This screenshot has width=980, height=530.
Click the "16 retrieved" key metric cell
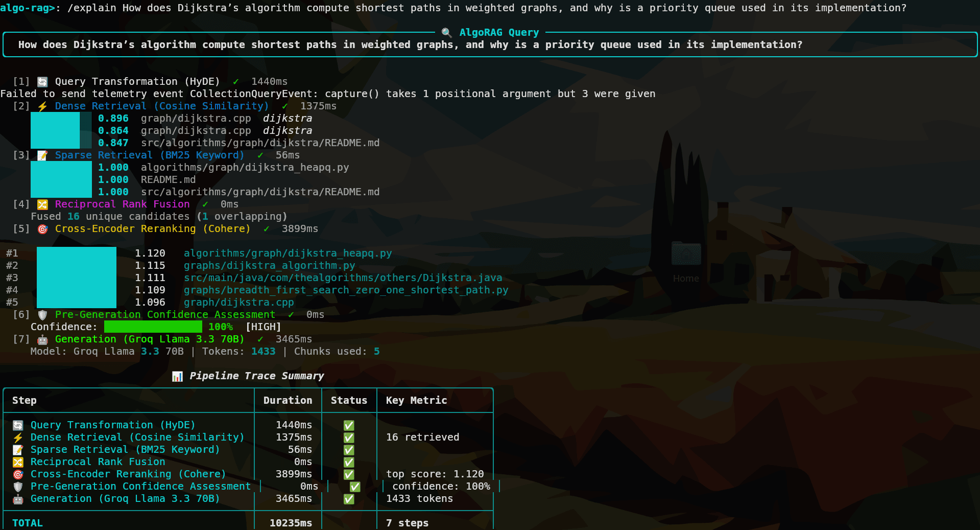coord(422,437)
